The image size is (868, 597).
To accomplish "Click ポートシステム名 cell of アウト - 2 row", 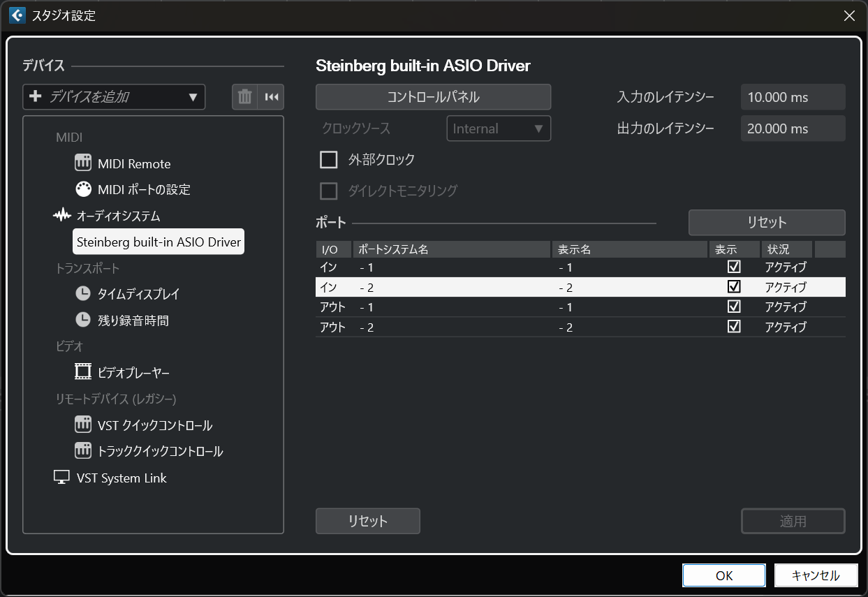I will coord(452,327).
